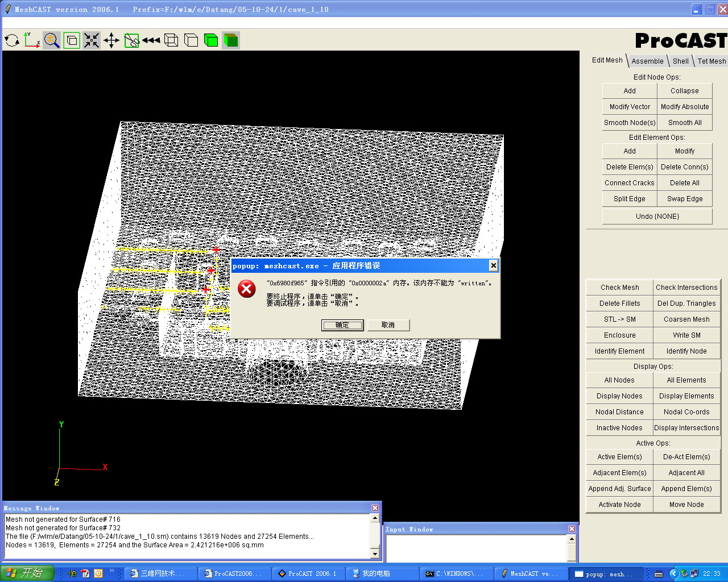Click Collapse in Edit Node Ops
The width and height of the screenshot is (728, 582).
click(685, 91)
